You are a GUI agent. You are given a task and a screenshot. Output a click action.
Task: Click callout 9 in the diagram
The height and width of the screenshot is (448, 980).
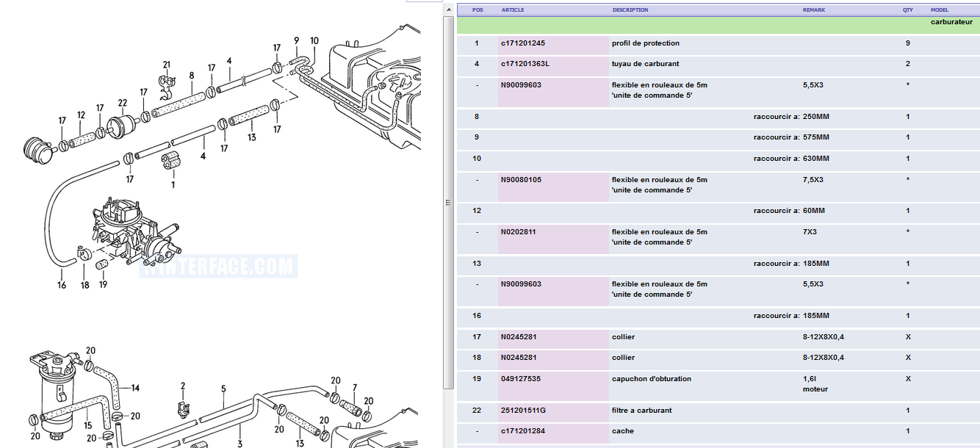point(297,40)
